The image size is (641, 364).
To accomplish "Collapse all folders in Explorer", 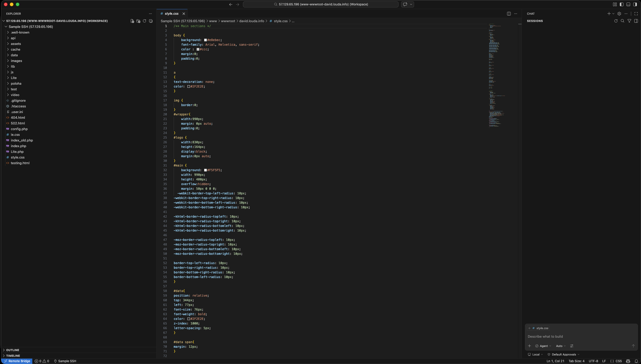I will pos(151,21).
